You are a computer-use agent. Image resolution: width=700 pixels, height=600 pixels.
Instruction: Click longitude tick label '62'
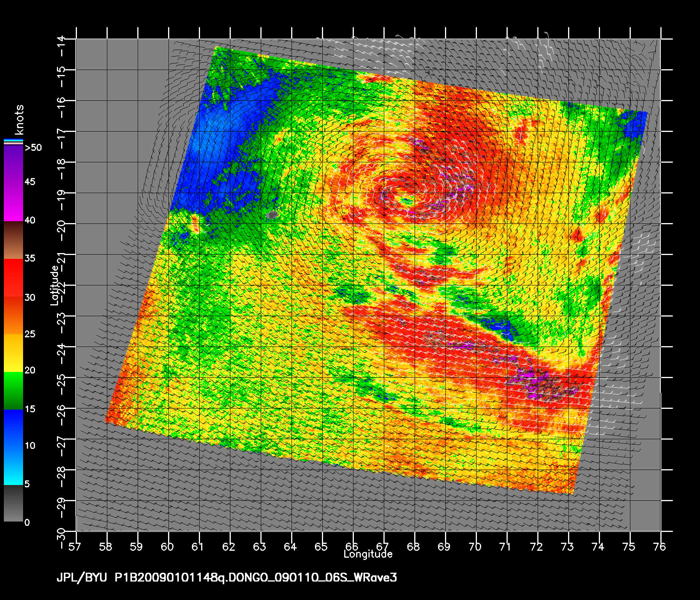tap(229, 547)
